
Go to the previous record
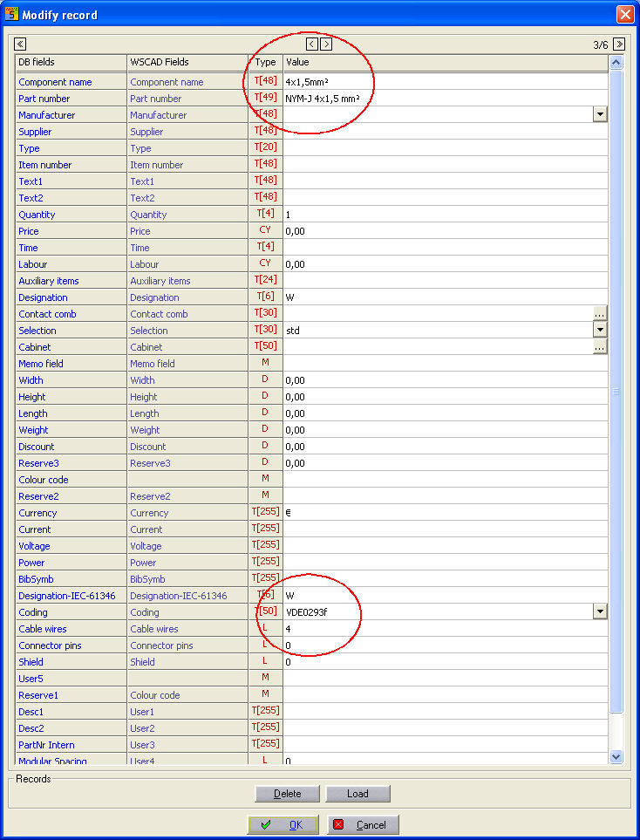tap(311, 44)
